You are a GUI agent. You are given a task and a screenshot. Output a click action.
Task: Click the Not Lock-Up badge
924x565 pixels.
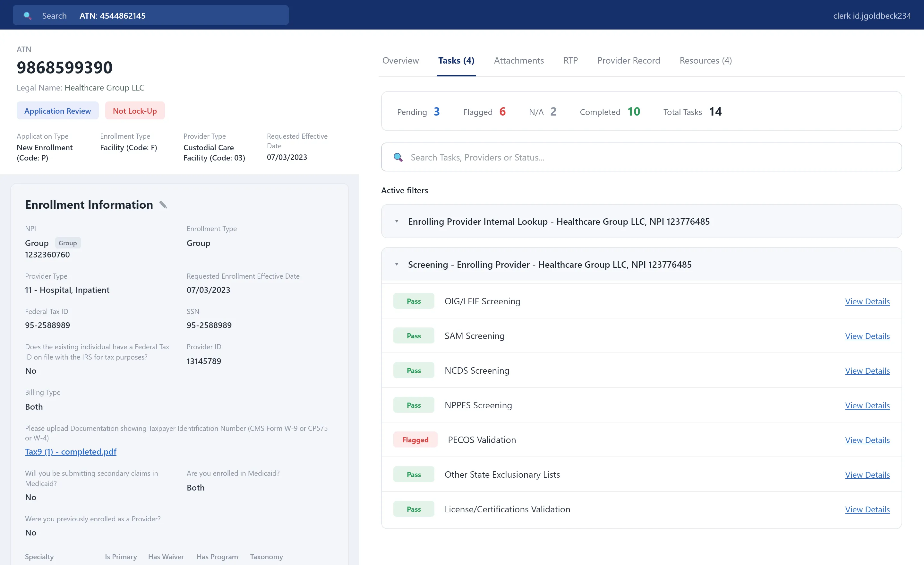point(135,111)
